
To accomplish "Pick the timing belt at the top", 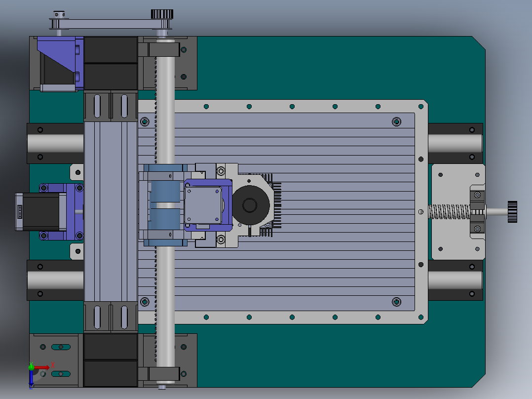I will (x=110, y=24).
